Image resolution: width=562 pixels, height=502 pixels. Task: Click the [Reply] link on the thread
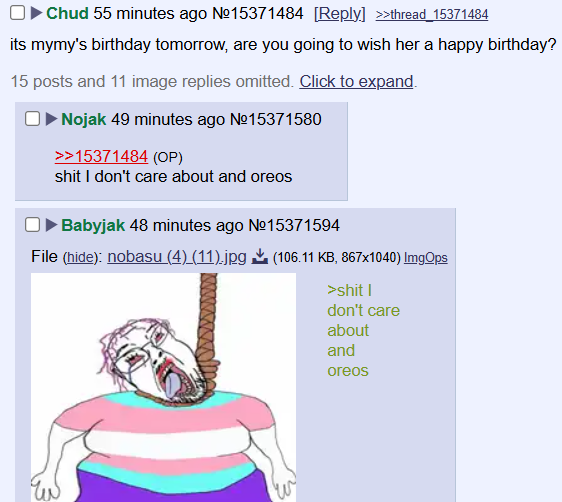pyautogui.click(x=340, y=14)
